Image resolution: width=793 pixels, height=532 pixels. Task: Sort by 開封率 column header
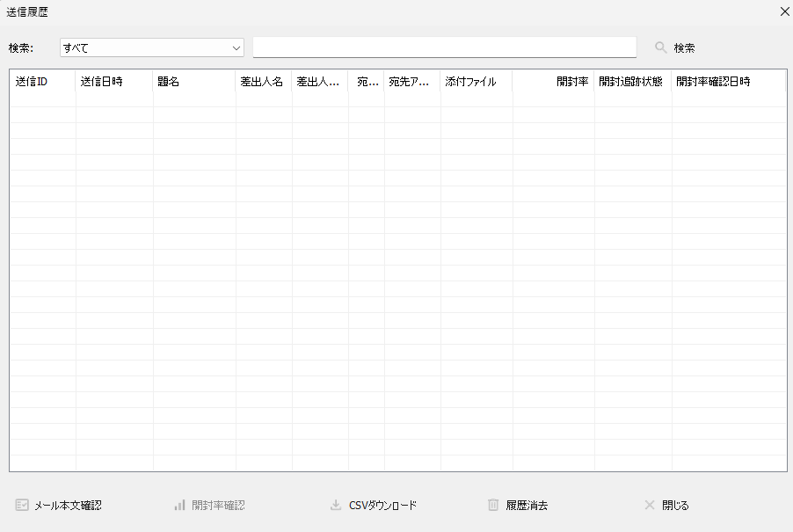point(553,82)
